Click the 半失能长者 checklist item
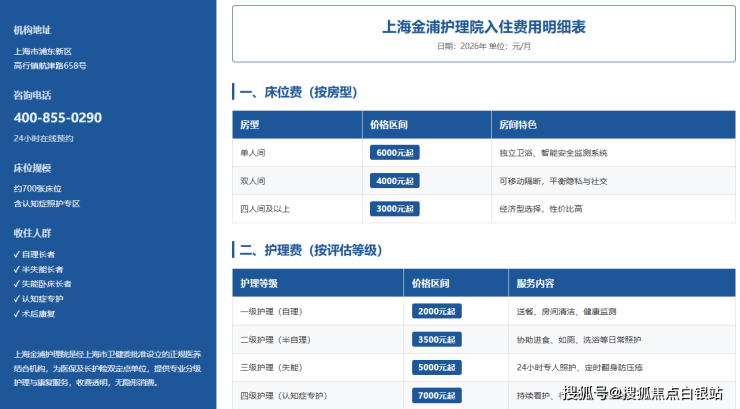This screenshot has height=409, width=740. pyautogui.click(x=38, y=269)
